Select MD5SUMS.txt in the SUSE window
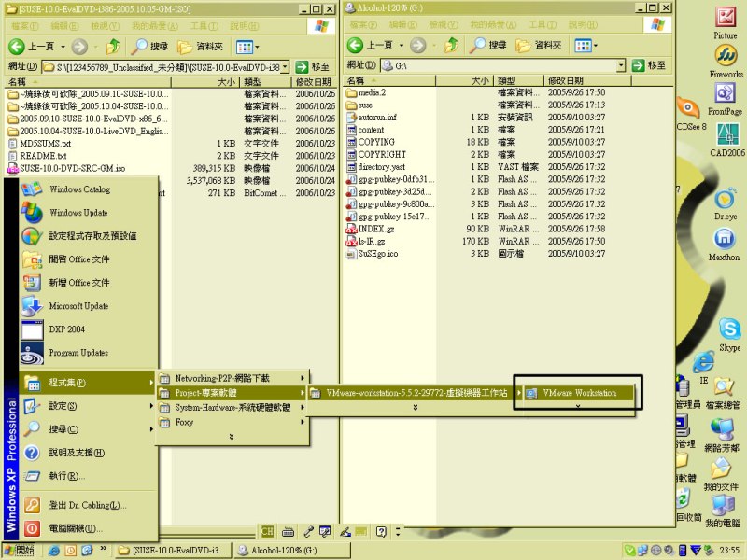747x560 pixels. click(x=39, y=144)
